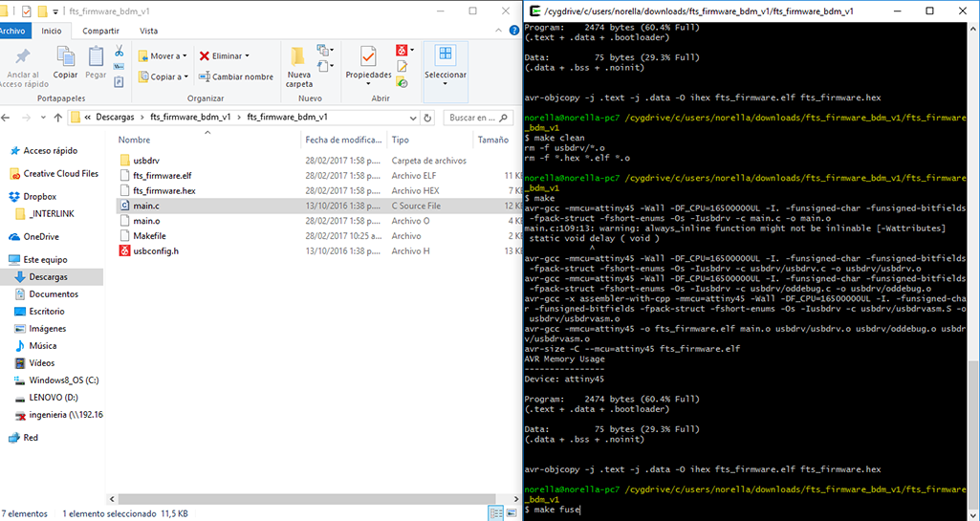Image resolution: width=980 pixels, height=521 pixels.
Task: Sort by Fecha de modificación column header
Action: [344, 140]
